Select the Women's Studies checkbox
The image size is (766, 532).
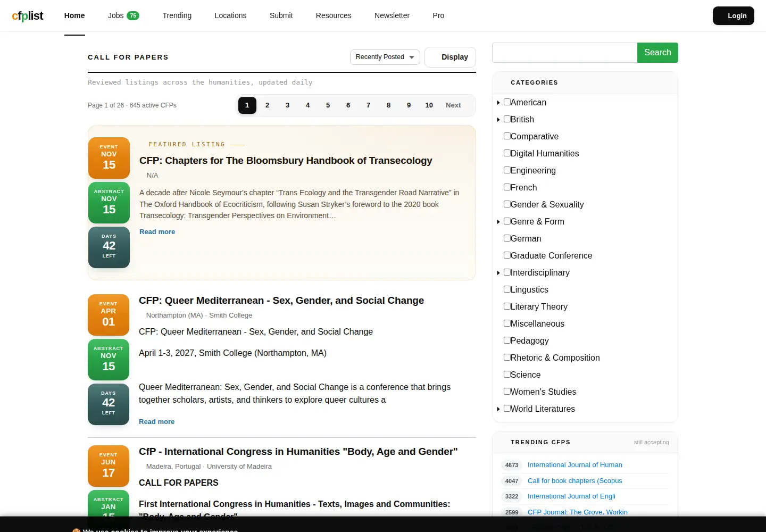click(x=507, y=391)
